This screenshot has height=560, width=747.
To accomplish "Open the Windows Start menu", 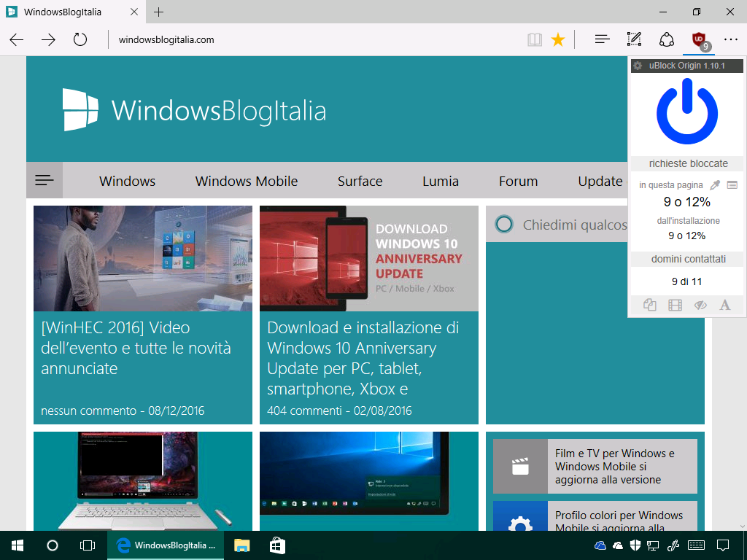I will click(x=18, y=545).
